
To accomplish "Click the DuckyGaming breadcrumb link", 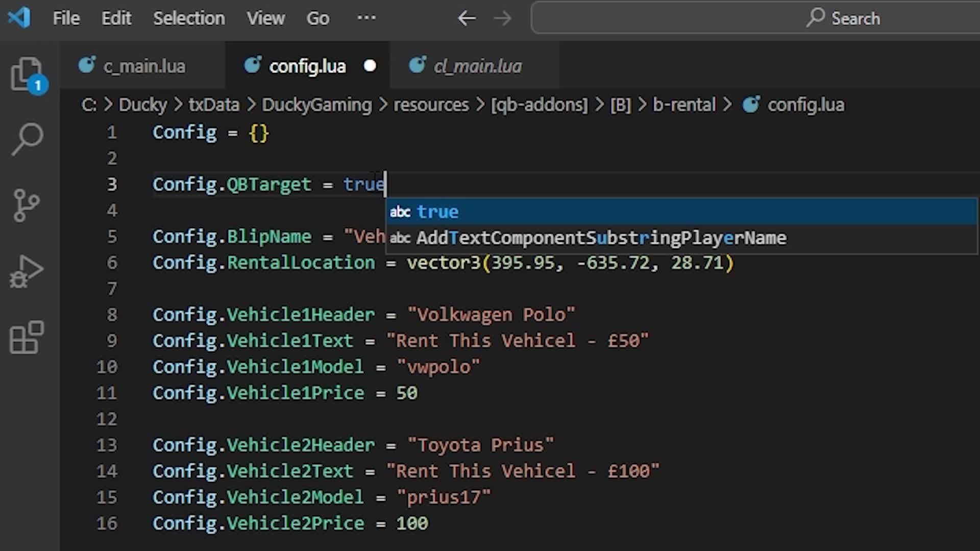I will point(316,105).
